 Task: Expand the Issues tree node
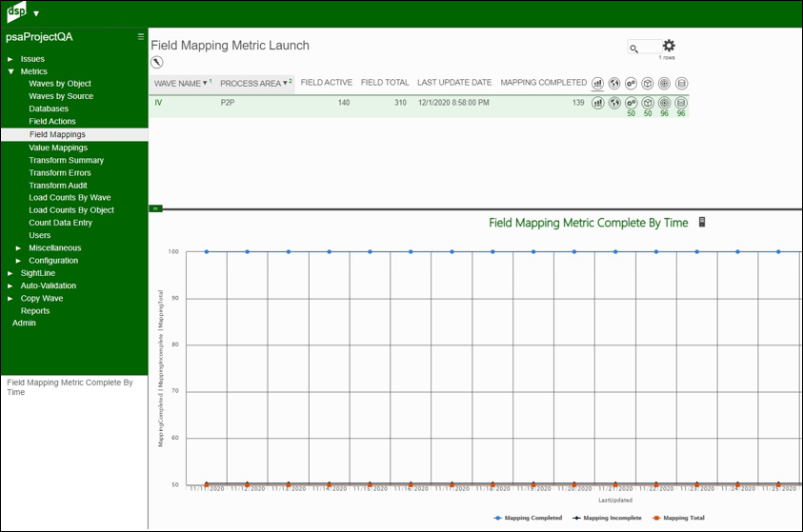click(x=10, y=59)
